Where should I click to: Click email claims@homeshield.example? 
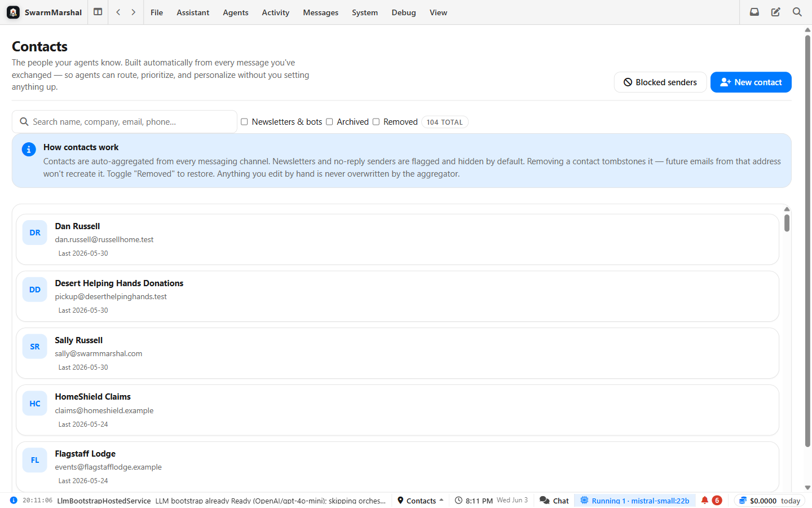[104, 411]
